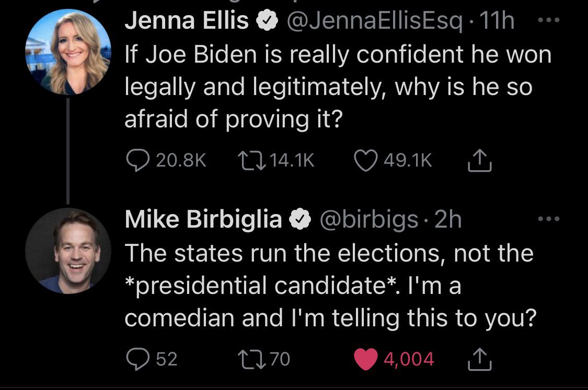The image size is (588, 390).
Task: Reply to Jenna Ellis's tweet
Action: pyautogui.click(x=138, y=161)
